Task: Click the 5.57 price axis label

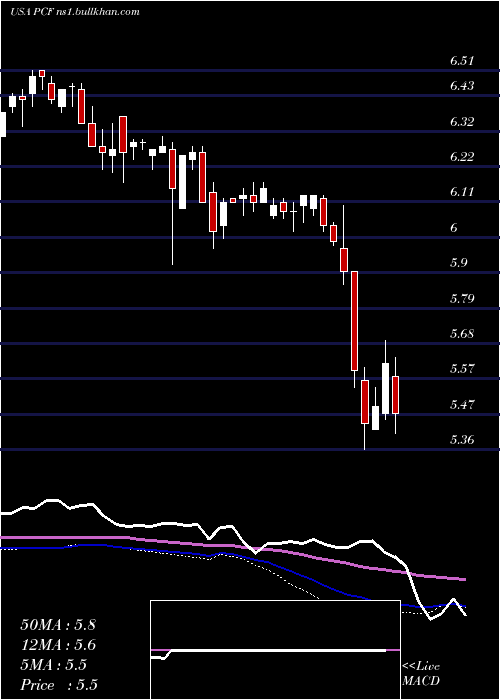Action: click(x=462, y=369)
